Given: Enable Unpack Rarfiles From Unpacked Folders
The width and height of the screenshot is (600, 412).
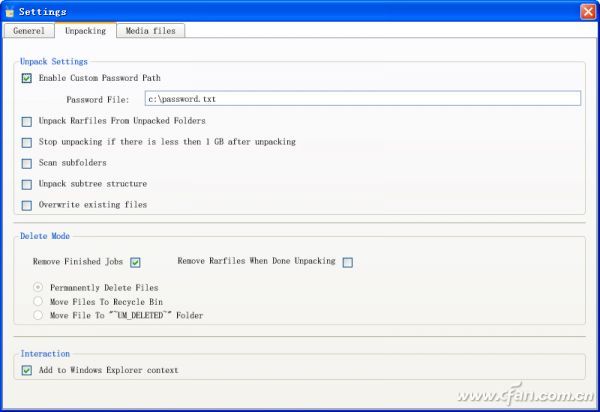Looking at the screenshot, I should coord(26,121).
